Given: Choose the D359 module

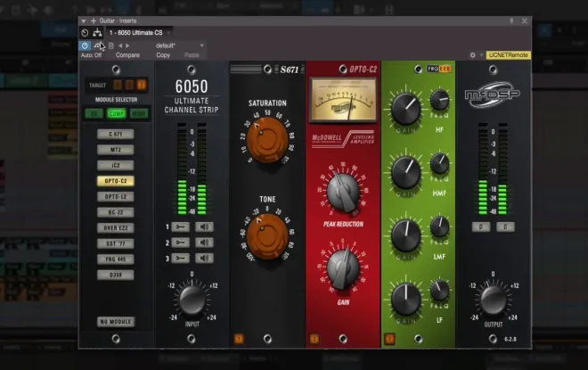Looking at the screenshot, I should (116, 275).
